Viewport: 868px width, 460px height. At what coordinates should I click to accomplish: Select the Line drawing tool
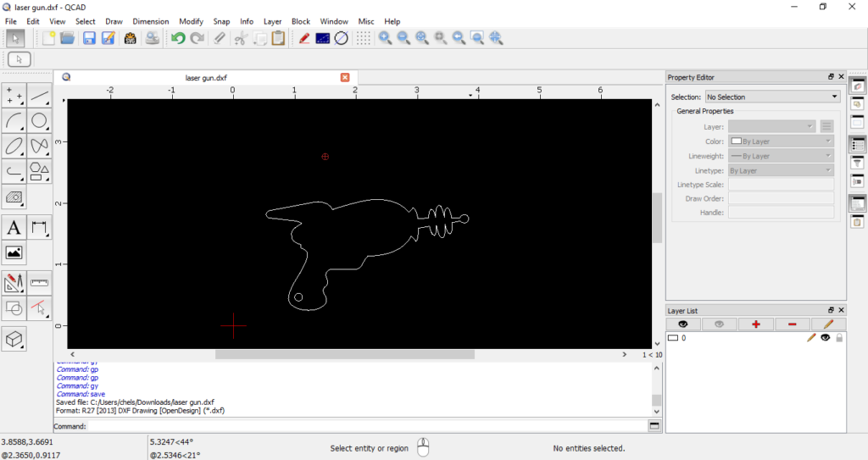(39, 95)
